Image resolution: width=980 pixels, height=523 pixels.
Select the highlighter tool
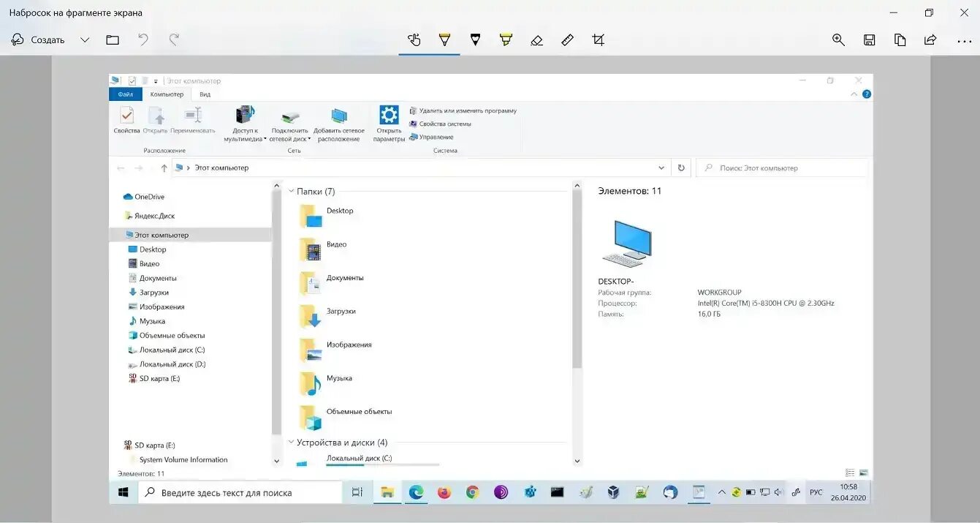(506, 40)
